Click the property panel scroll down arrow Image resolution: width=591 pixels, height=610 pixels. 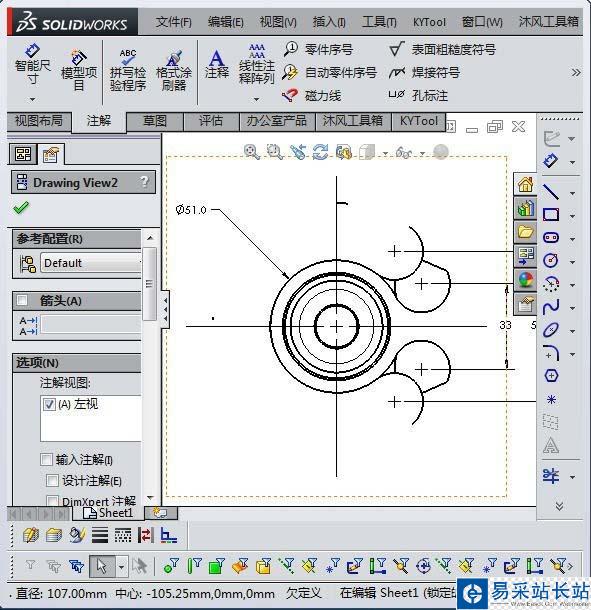[150, 498]
